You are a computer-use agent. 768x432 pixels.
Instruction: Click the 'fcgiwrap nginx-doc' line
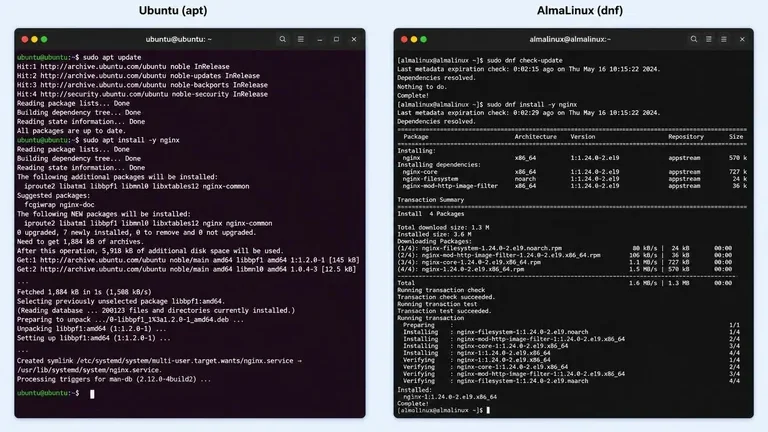coord(59,205)
